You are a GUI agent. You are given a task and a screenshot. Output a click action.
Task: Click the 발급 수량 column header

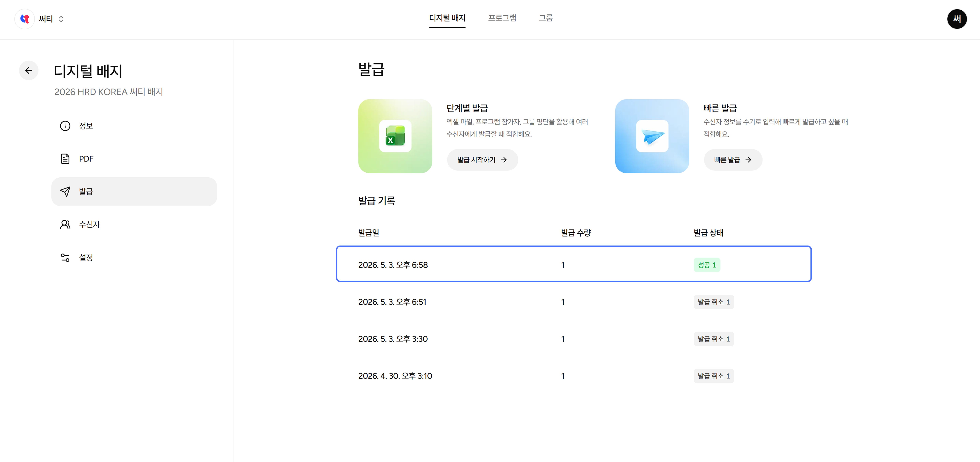pyautogui.click(x=576, y=233)
